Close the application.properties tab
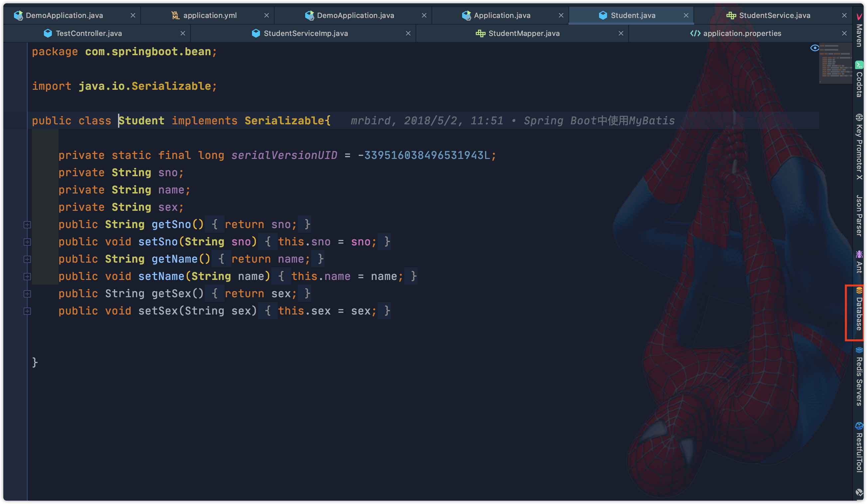This screenshot has height=504, width=867. 844,33
